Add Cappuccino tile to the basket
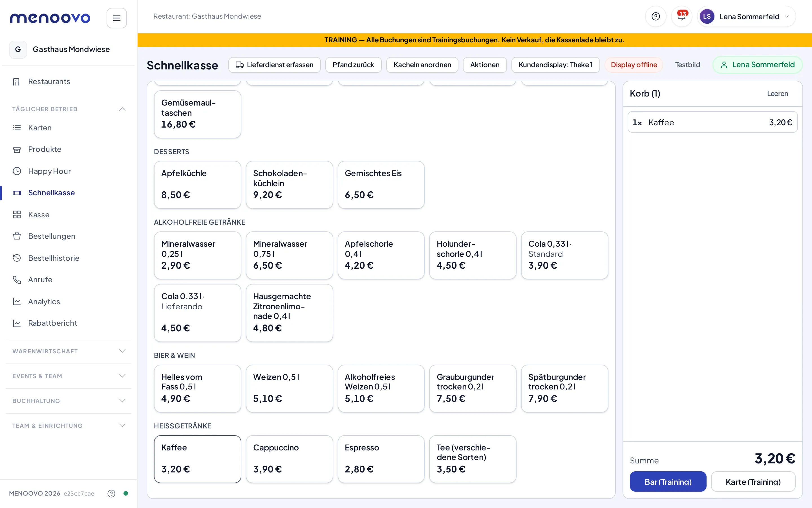 (x=289, y=459)
